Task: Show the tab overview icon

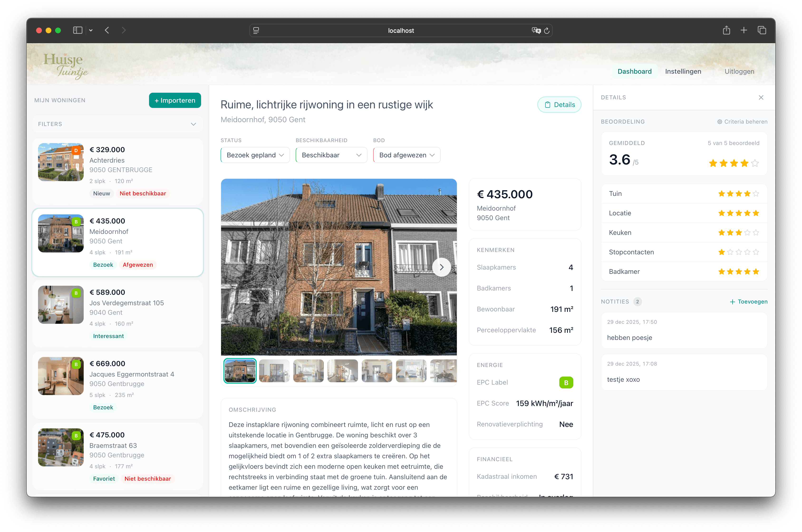Action: (x=762, y=30)
